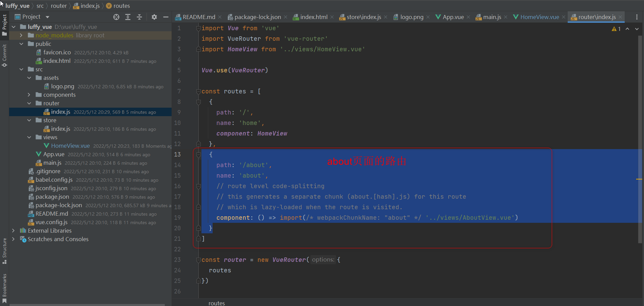Select package.json in project tree
Screen dimensions: 644x306
point(52,197)
